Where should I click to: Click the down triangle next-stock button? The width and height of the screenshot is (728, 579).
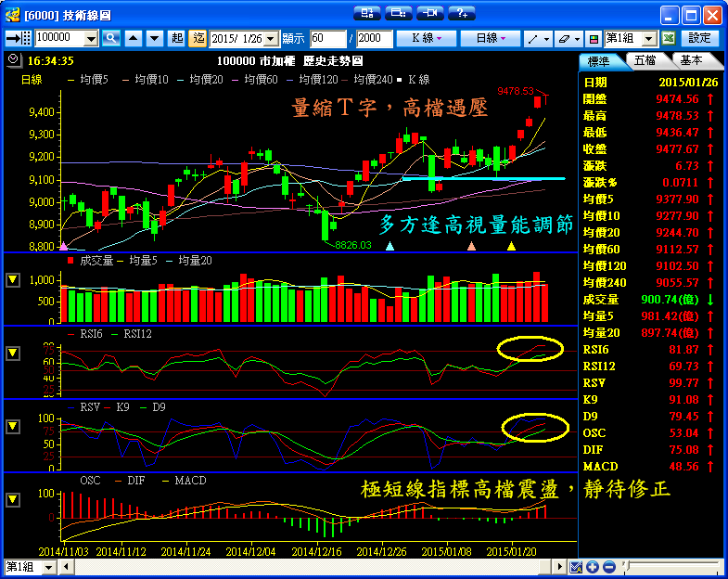[x=154, y=38]
